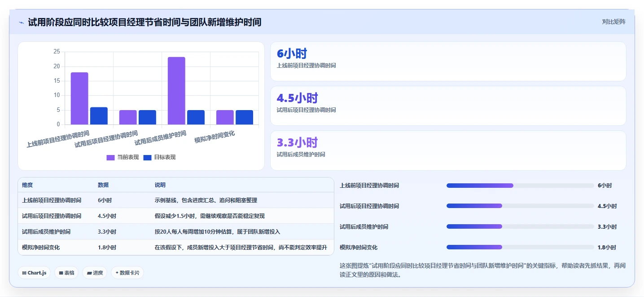Click the 维度 table column header
644x297 pixels.
click(27, 185)
